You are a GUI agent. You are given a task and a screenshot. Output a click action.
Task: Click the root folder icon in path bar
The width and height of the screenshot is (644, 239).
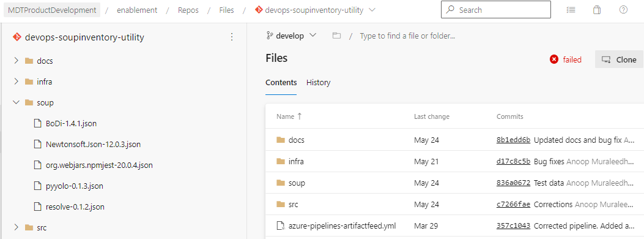337,36
